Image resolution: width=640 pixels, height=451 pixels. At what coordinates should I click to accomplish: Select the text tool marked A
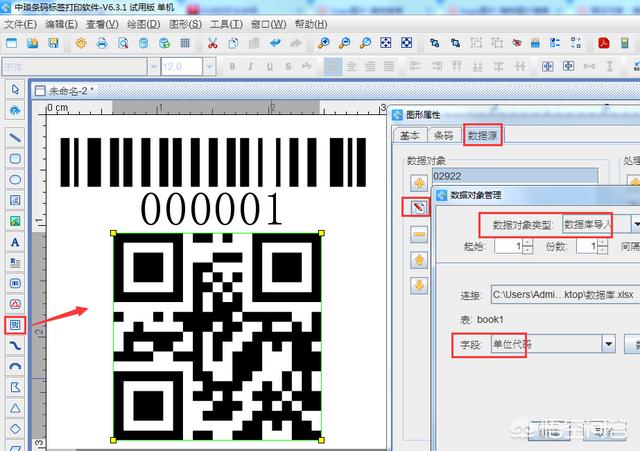(x=15, y=242)
